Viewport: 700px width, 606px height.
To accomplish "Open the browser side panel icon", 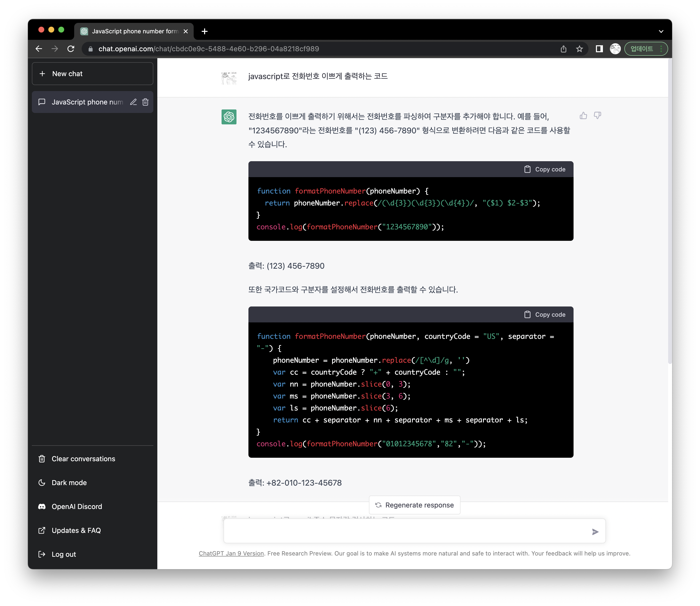I will click(x=599, y=49).
